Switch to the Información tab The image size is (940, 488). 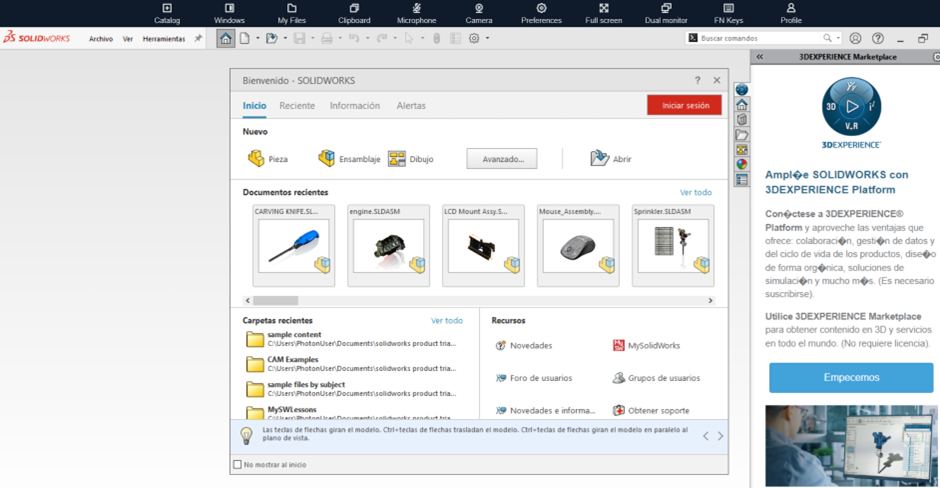(355, 106)
